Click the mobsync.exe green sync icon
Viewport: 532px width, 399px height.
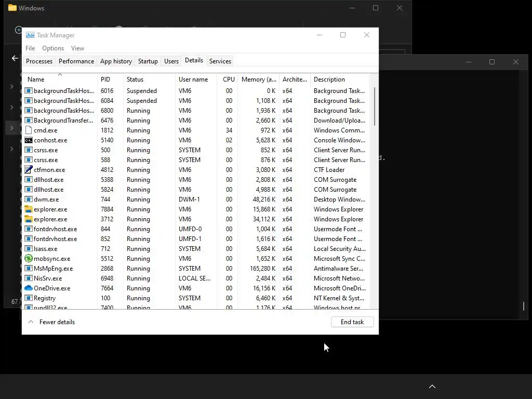click(29, 259)
